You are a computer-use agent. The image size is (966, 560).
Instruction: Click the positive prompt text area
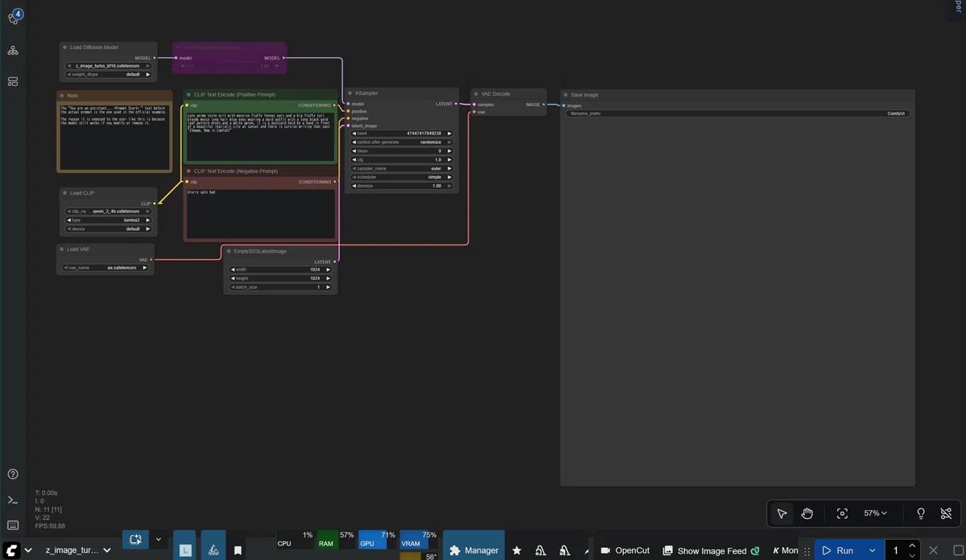pyautogui.click(x=259, y=137)
